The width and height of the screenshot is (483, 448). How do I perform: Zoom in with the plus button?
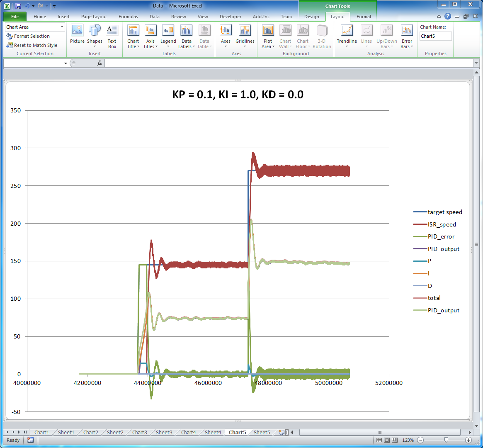click(x=468, y=440)
